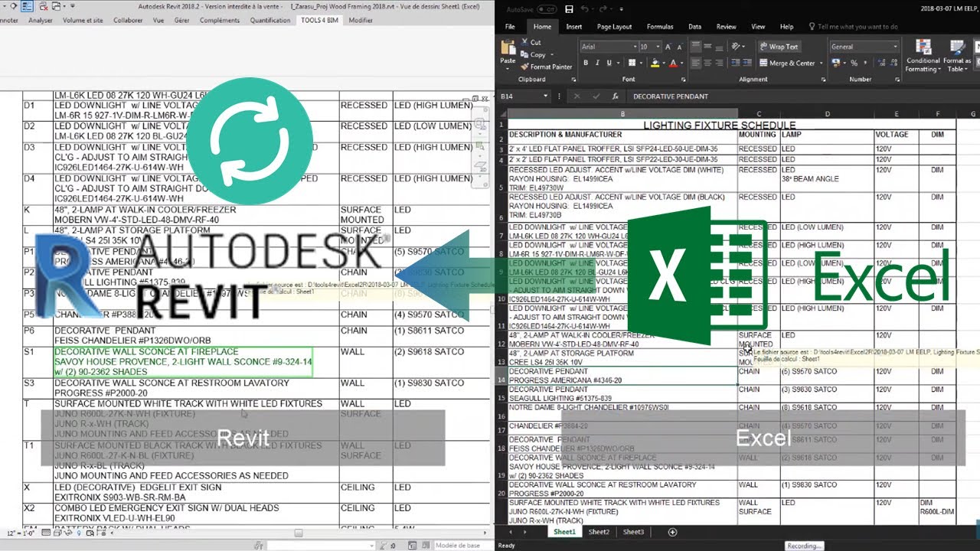
Task: Click the New Sheet plus icon
Action: pos(672,532)
